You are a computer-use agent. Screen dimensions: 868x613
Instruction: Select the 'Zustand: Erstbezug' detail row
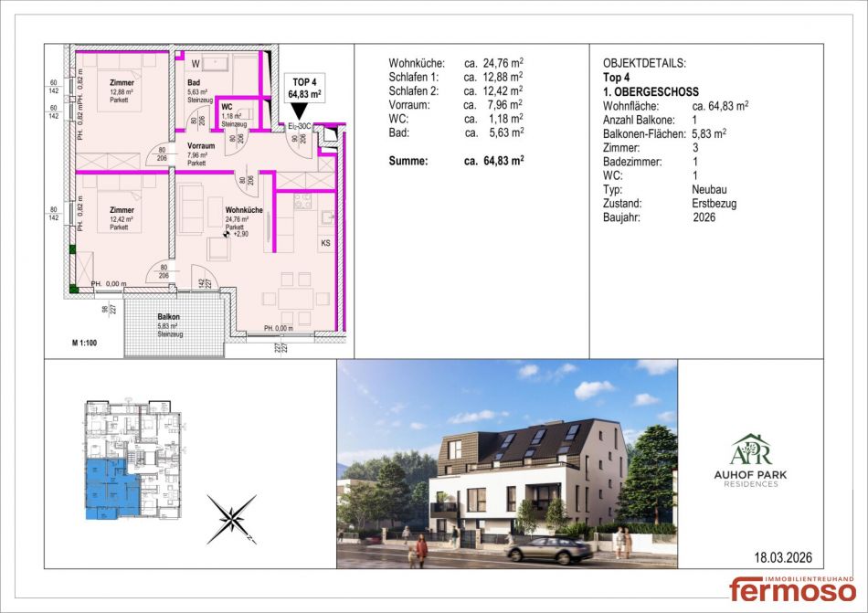pos(670,203)
